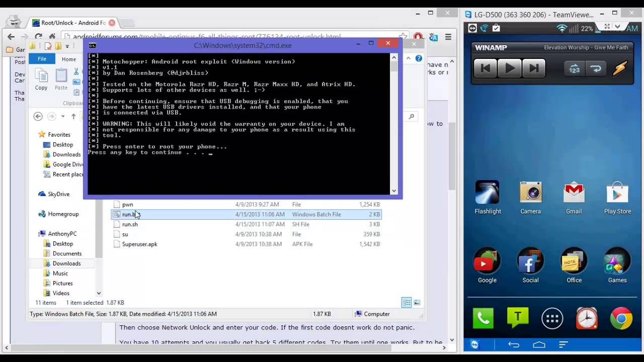Screen dimensions: 644x362
Task: Open Music folder under AnthonyPC
Action: click(x=60, y=273)
